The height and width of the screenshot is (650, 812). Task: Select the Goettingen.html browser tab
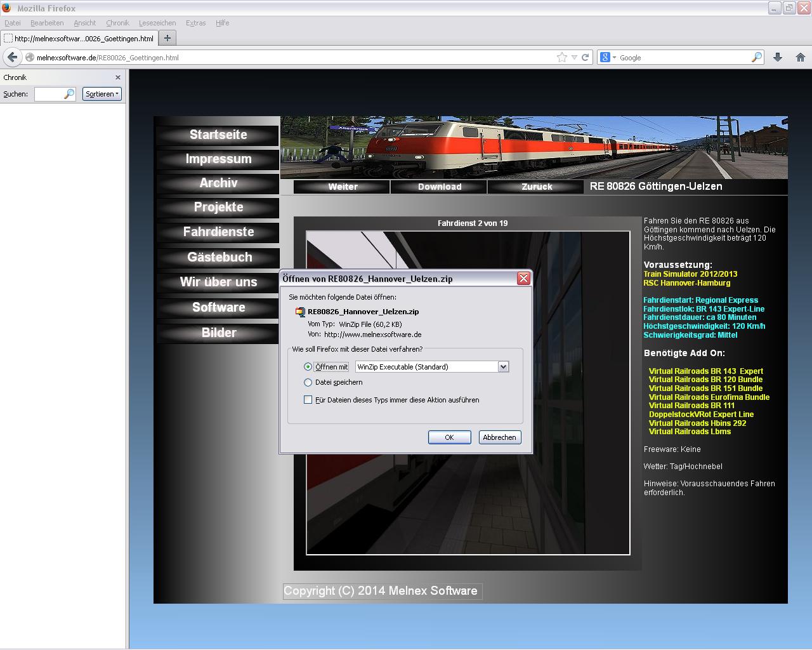point(79,38)
